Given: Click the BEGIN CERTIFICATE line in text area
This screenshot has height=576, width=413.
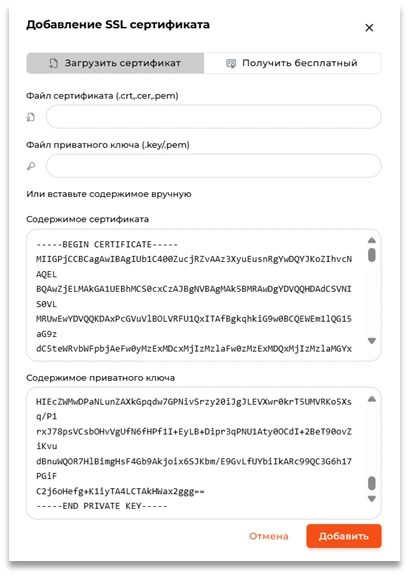Looking at the screenshot, I should point(107,244).
